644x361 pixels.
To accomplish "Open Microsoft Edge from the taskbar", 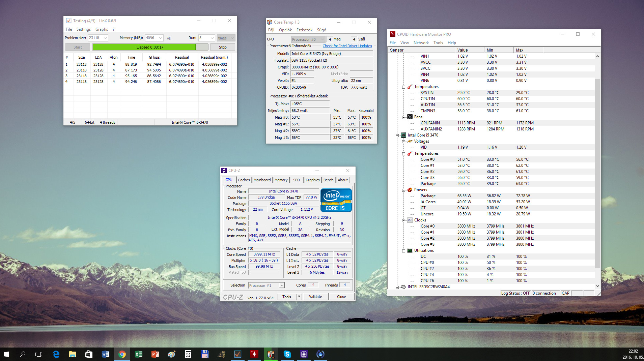I will [x=56, y=354].
